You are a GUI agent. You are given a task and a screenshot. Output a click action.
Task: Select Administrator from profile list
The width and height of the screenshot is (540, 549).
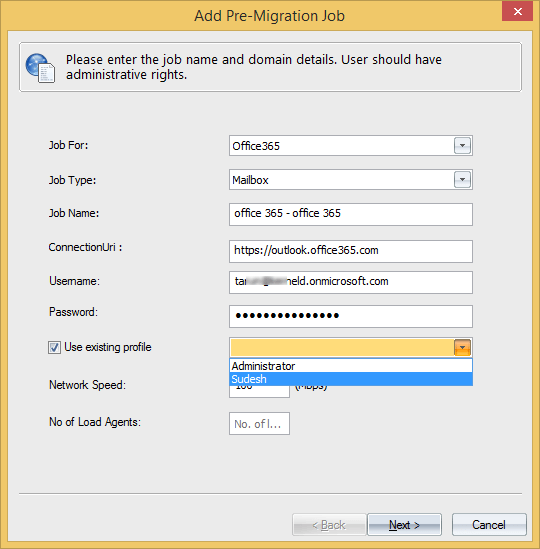coord(351,366)
